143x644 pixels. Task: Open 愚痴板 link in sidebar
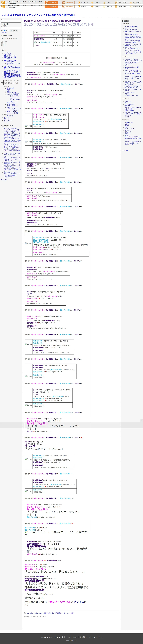pyautogui.click(x=8, y=107)
